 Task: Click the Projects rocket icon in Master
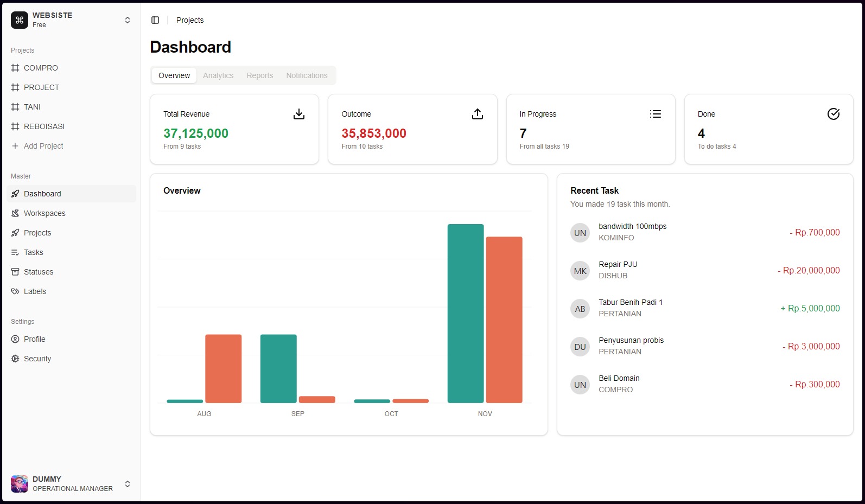15,233
